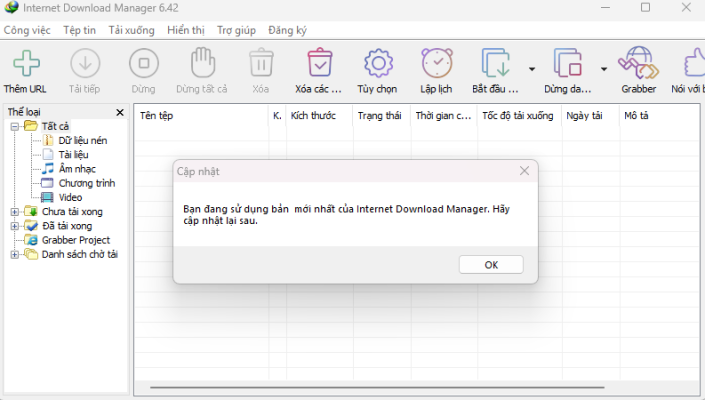The height and width of the screenshot is (400, 705).
Task: Minimize the Internet Download Manager window
Action: pos(606,7)
